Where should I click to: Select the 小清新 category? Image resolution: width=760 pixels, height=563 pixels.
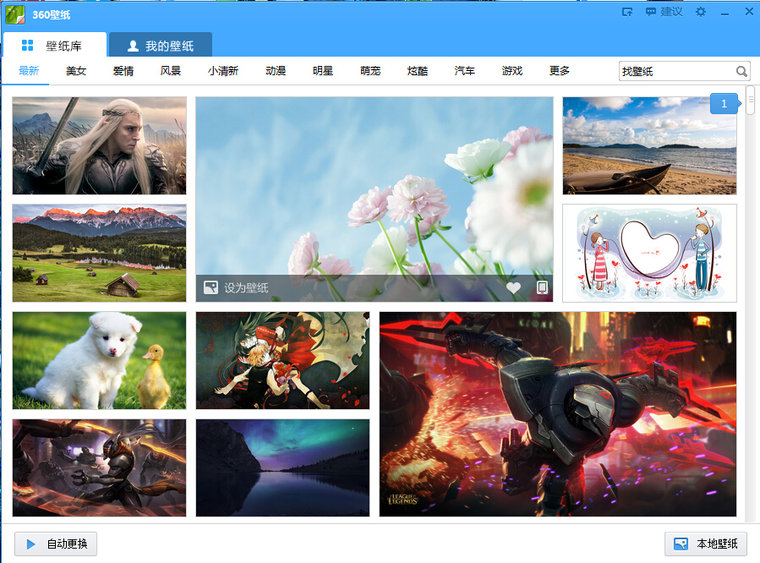(223, 71)
